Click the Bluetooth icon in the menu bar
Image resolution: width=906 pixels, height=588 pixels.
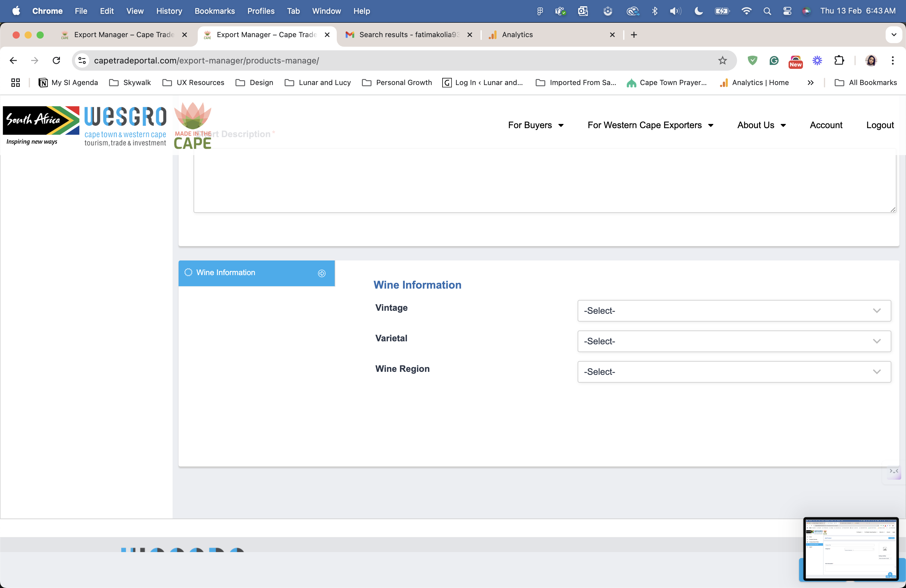655,11
